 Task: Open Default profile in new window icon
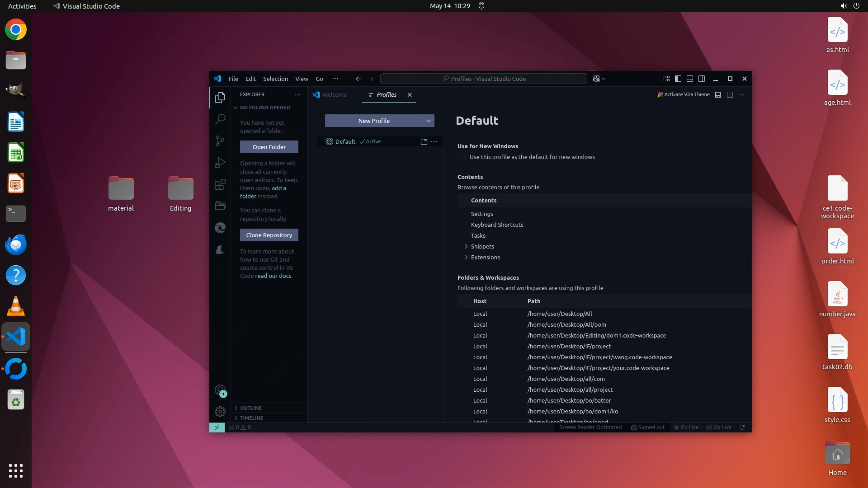tap(424, 141)
